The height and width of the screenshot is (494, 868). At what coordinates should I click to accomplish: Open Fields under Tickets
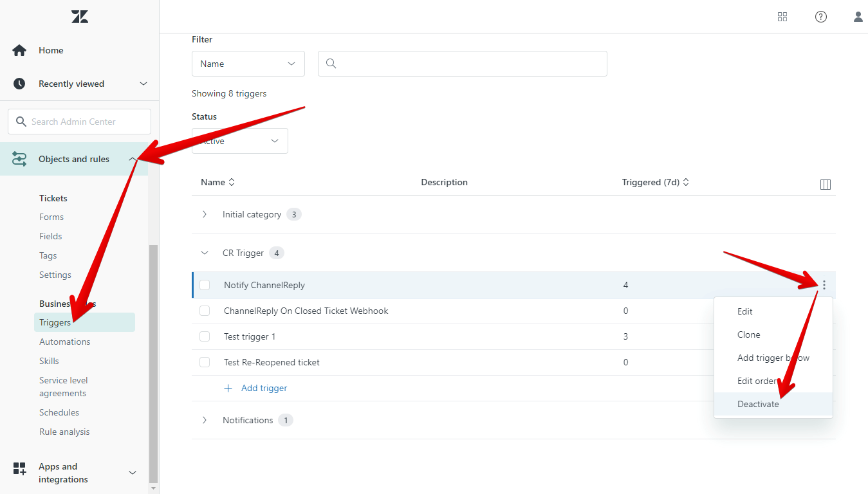(x=51, y=236)
